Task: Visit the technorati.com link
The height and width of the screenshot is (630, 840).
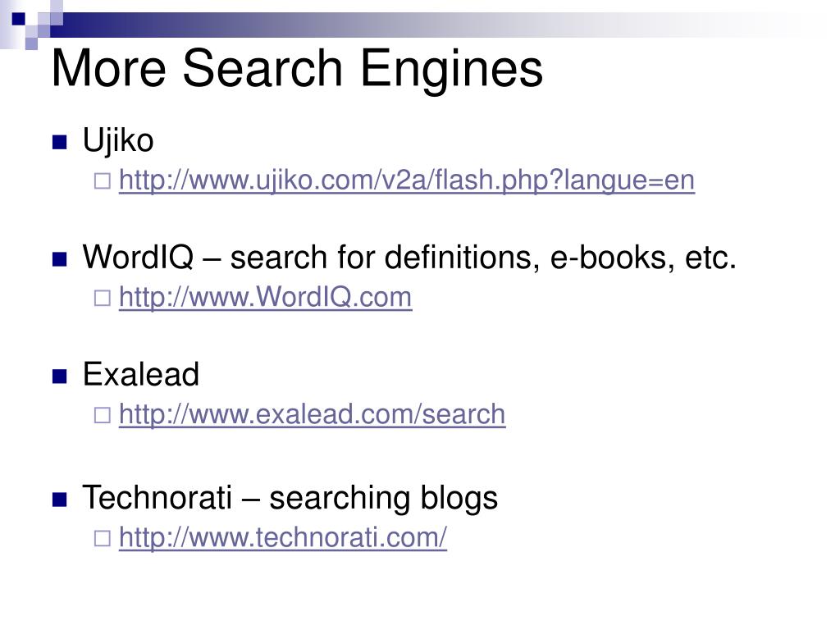Action: coord(282,537)
